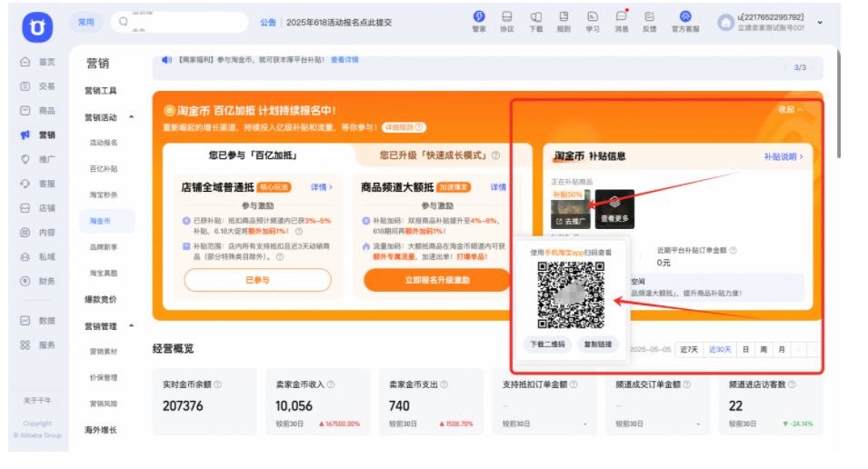The width and height of the screenshot is (868, 469).
Task: Select 周 period option
Action: point(763,349)
